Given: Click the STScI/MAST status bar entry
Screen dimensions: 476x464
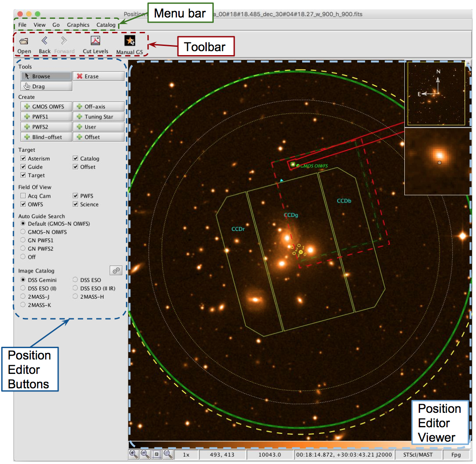Looking at the screenshot, I should (x=418, y=454).
